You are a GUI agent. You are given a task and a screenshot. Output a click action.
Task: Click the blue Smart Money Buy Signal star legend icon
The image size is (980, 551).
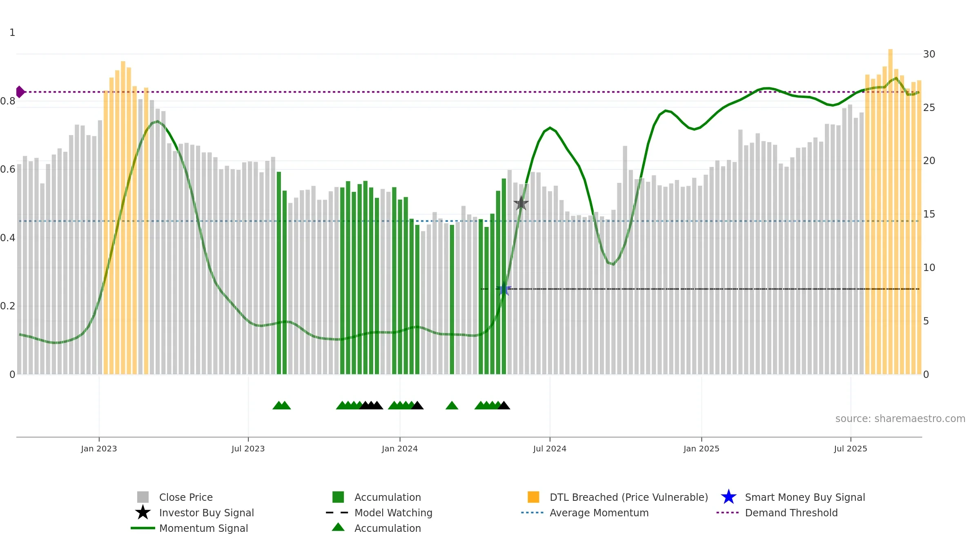(728, 497)
